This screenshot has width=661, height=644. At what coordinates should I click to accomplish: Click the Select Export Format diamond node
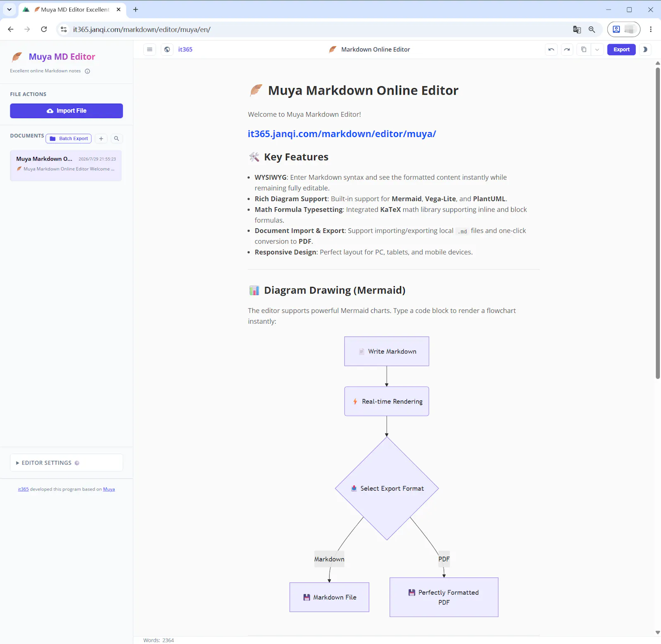(387, 488)
